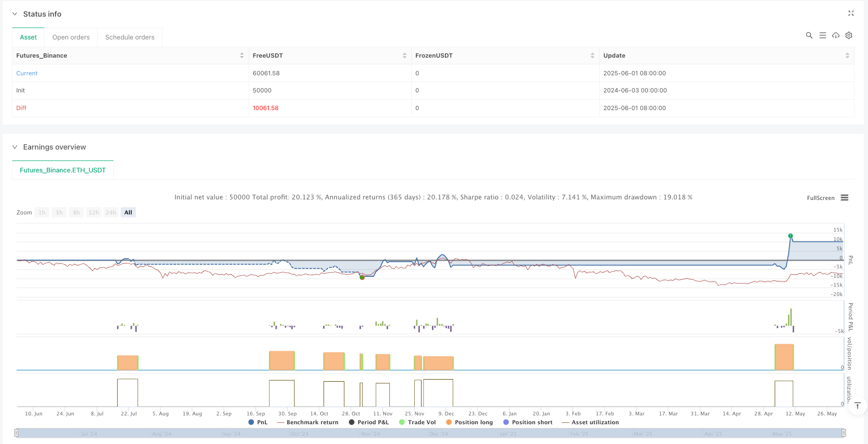Sort the Futures_Binance column
Viewport: 868px width, 444px height.
(x=242, y=56)
